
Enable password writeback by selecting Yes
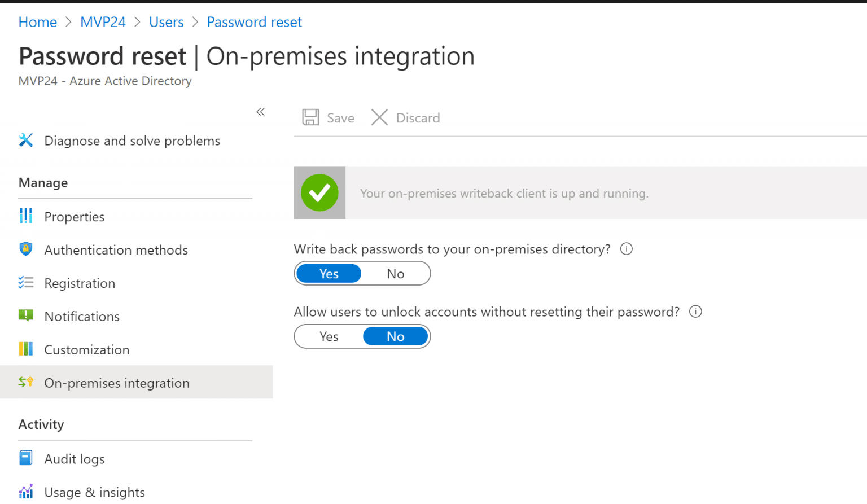(x=329, y=273)
